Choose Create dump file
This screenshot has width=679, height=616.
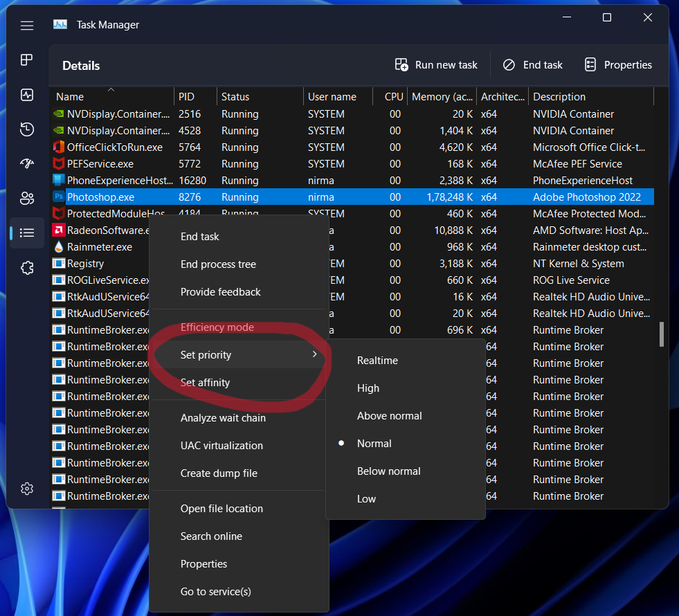239,473
